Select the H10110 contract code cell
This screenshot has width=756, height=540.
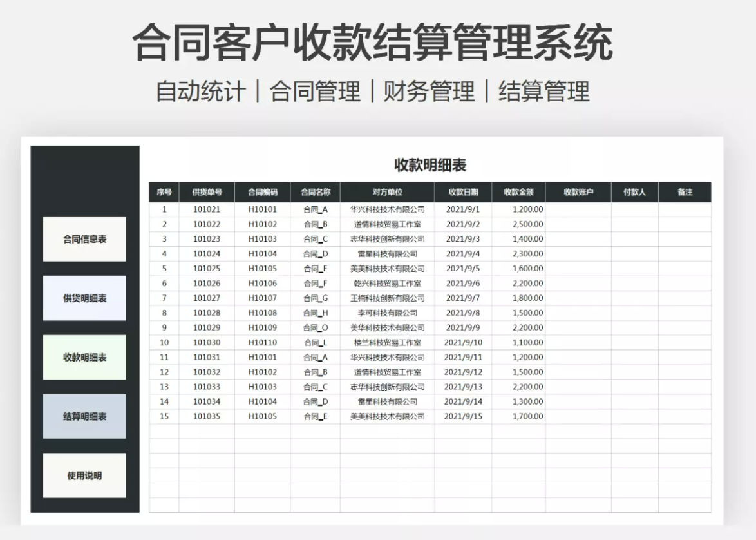(x=262, y=343)
